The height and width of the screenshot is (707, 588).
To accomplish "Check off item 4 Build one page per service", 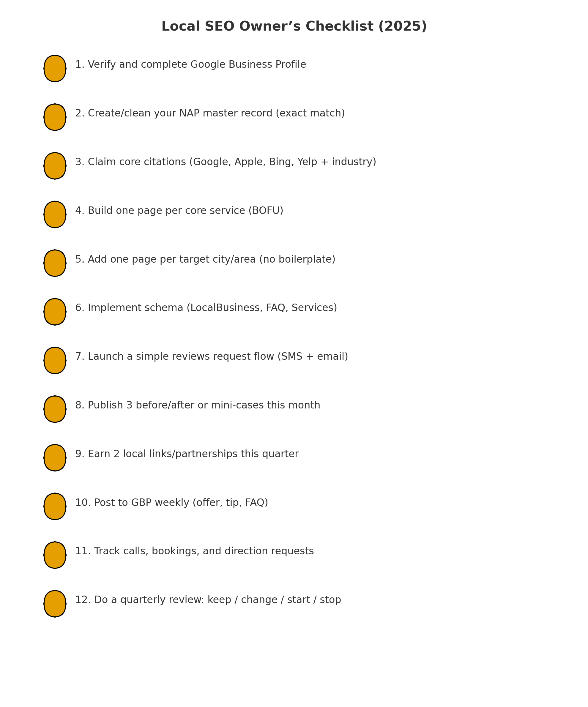I will [55, 214].
